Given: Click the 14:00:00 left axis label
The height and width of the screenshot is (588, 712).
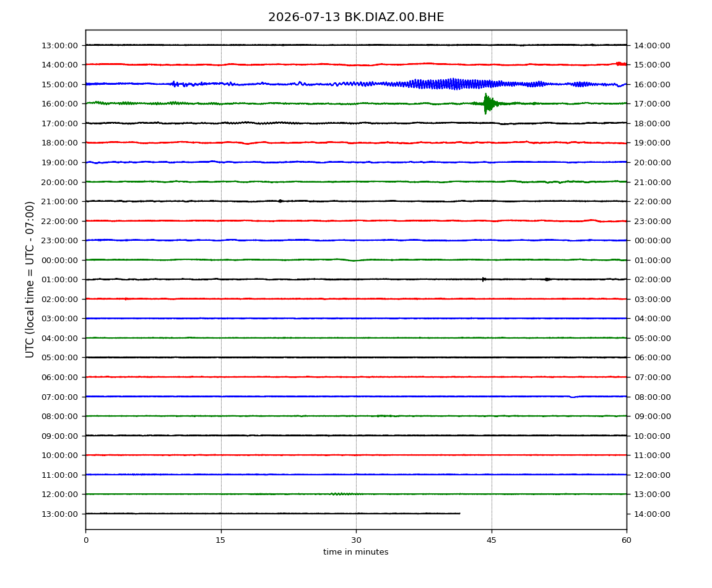Looking at the screenshot, I should [59, 65].
